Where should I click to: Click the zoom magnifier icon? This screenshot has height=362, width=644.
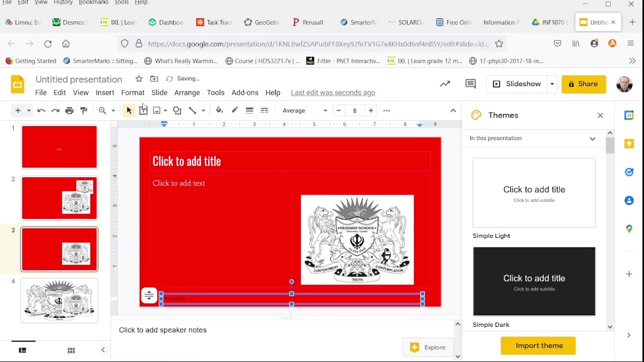click(103, 111)
